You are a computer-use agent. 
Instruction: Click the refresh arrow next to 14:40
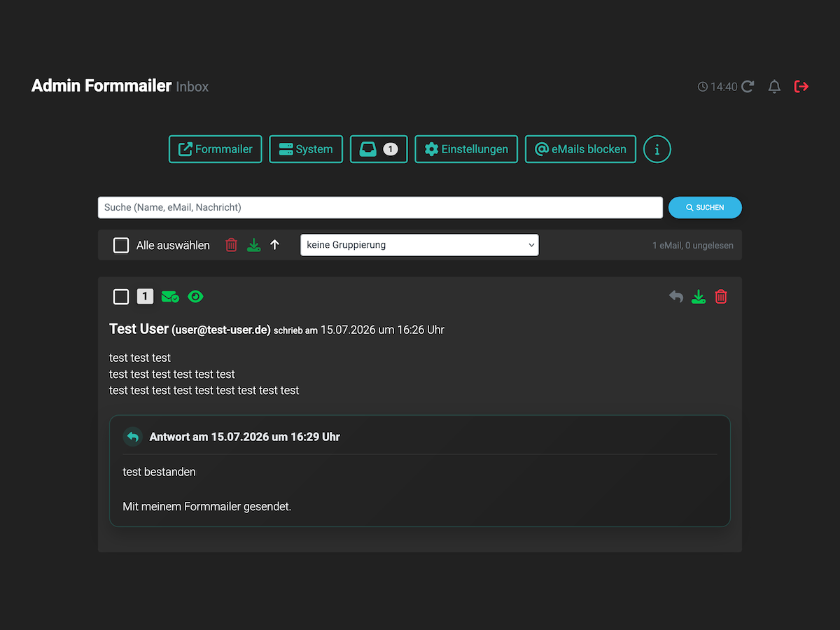[748, 87]
